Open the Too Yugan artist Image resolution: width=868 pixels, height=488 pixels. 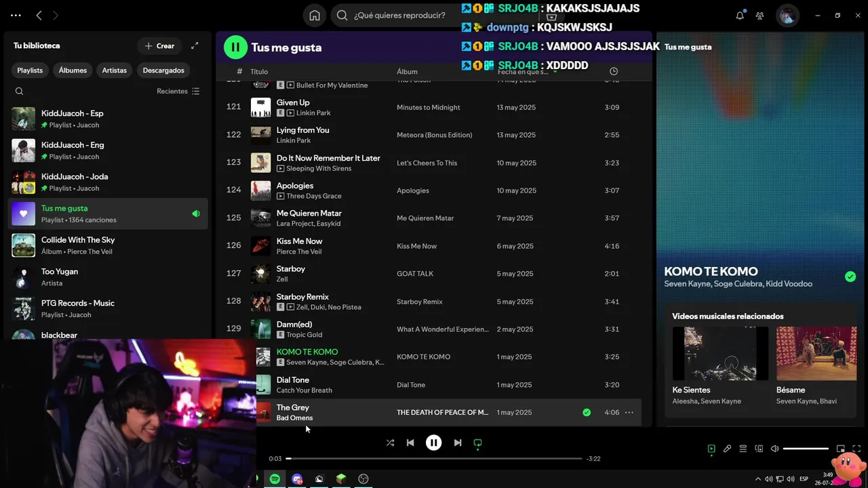pos(108,277)
